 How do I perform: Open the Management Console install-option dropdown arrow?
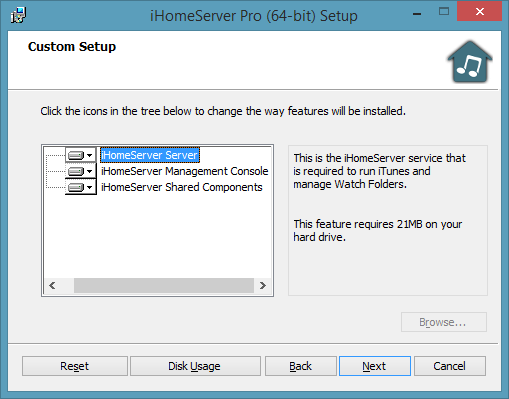tap(89, 172)
